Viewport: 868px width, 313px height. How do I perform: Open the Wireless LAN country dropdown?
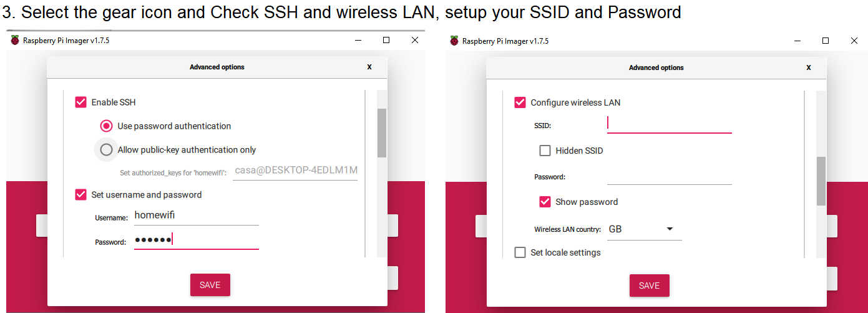(643, 229)
